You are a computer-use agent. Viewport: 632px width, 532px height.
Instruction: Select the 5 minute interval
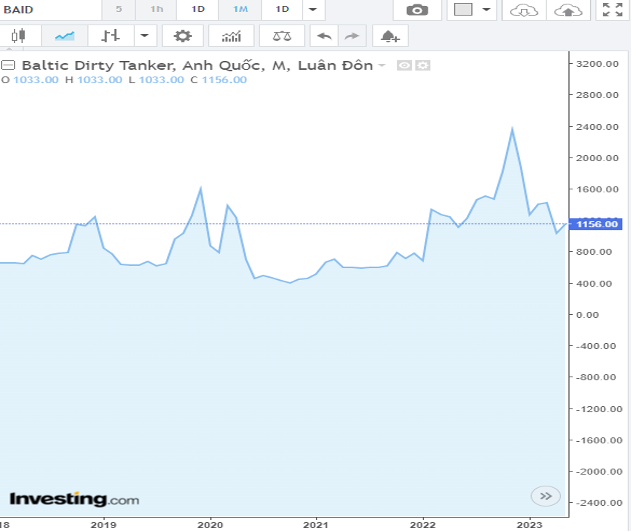118,9
